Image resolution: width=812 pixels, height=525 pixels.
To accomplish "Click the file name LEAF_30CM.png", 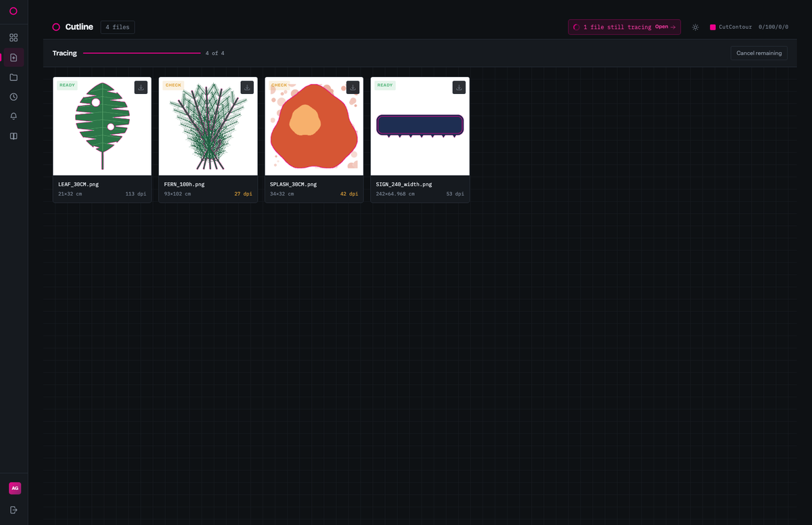I will (78, 184).
